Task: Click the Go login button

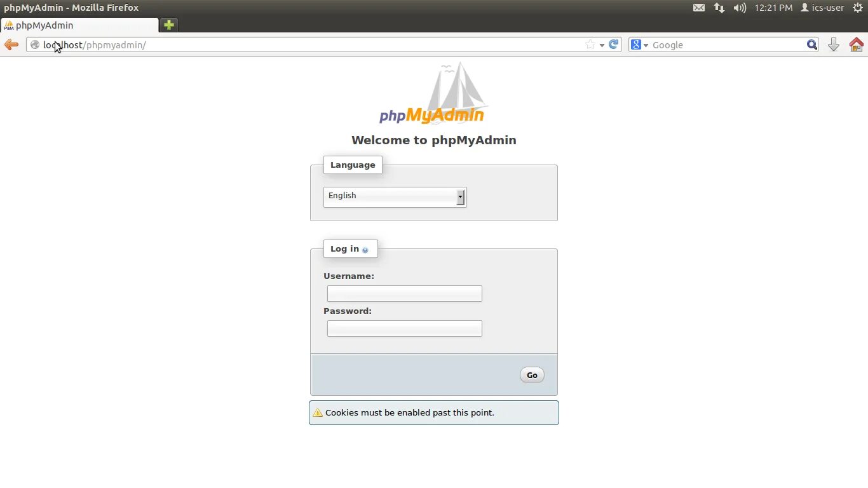Action: [x=532, y=375]
